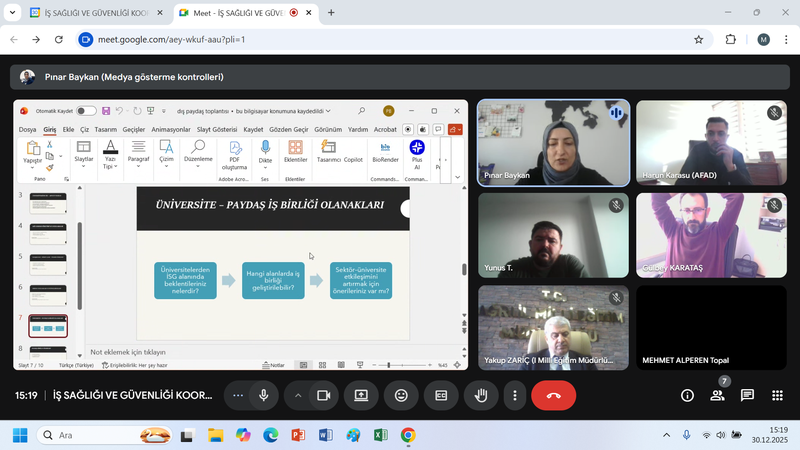Open a new browser tab

click(331, 13)
